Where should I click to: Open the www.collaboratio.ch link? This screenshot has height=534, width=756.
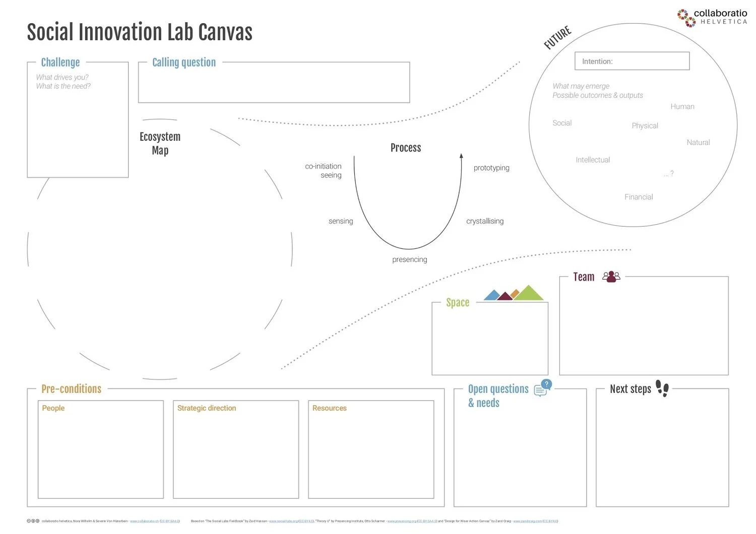click(x=144, y=521)
